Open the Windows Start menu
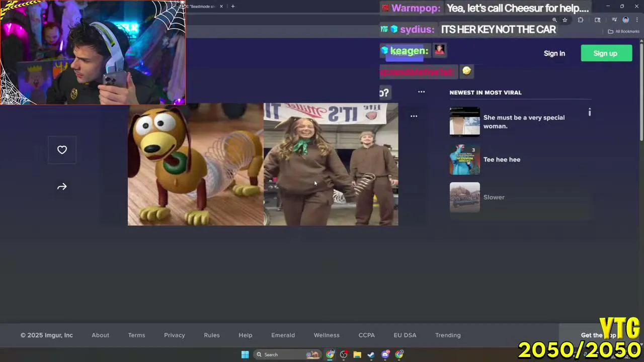Viewport: 644px width, 362px height. pyautogui.click(x=245, y=354)
